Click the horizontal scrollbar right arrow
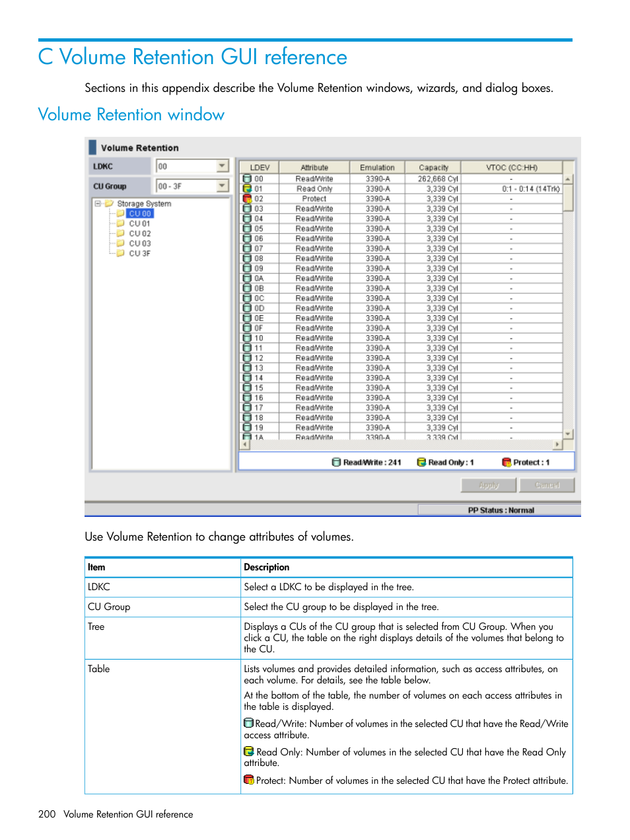Viewport: 630px width, 840px height. point(558,445)
